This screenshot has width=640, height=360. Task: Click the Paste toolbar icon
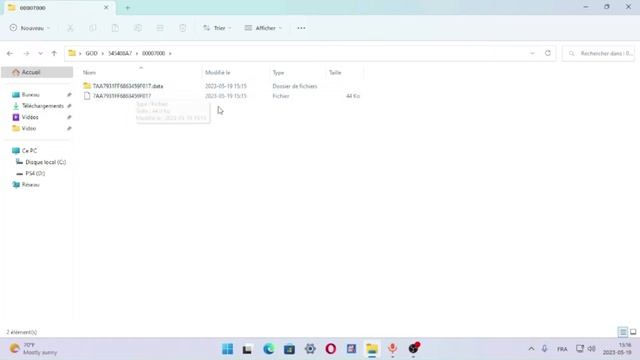115,28
